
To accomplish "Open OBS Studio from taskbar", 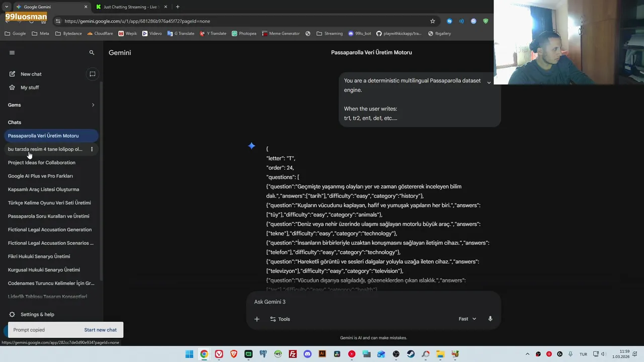I will (396, 354).
